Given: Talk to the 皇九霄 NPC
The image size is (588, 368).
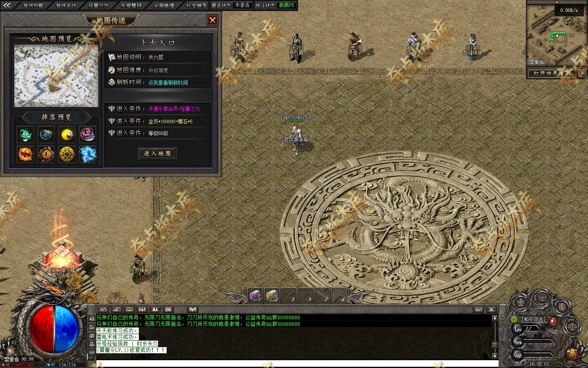Looking at the screenshot, I should tap(296, 48).
